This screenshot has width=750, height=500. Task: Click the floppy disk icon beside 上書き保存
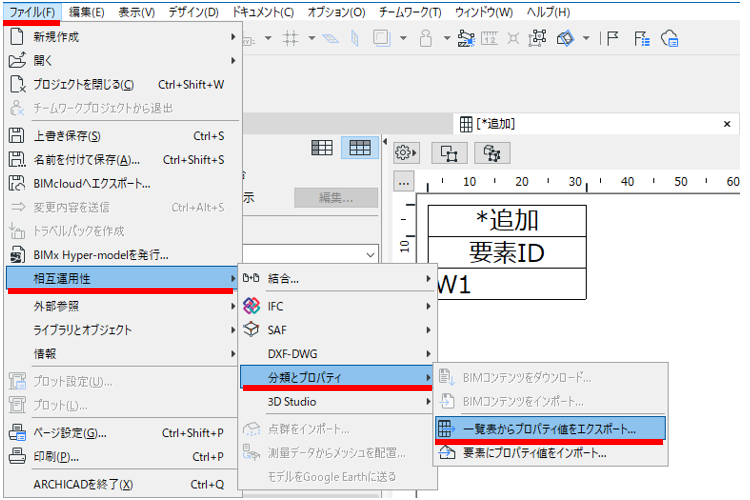(17, 135)
